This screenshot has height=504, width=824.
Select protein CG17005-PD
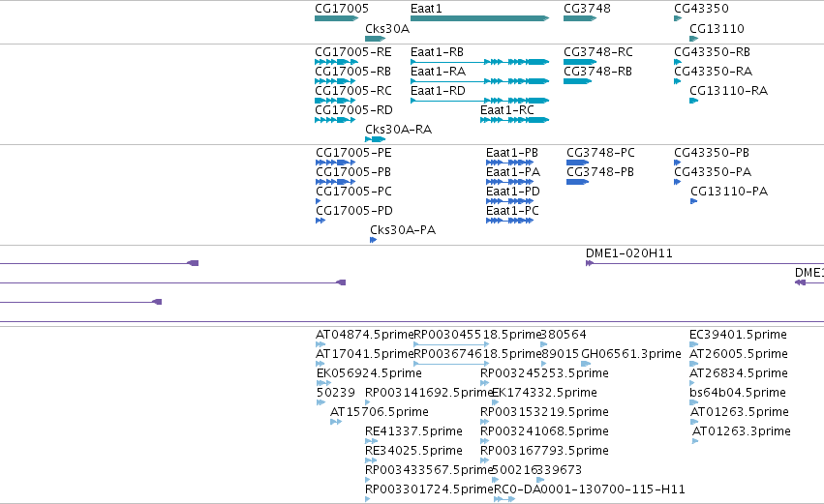tap(354, 211)
